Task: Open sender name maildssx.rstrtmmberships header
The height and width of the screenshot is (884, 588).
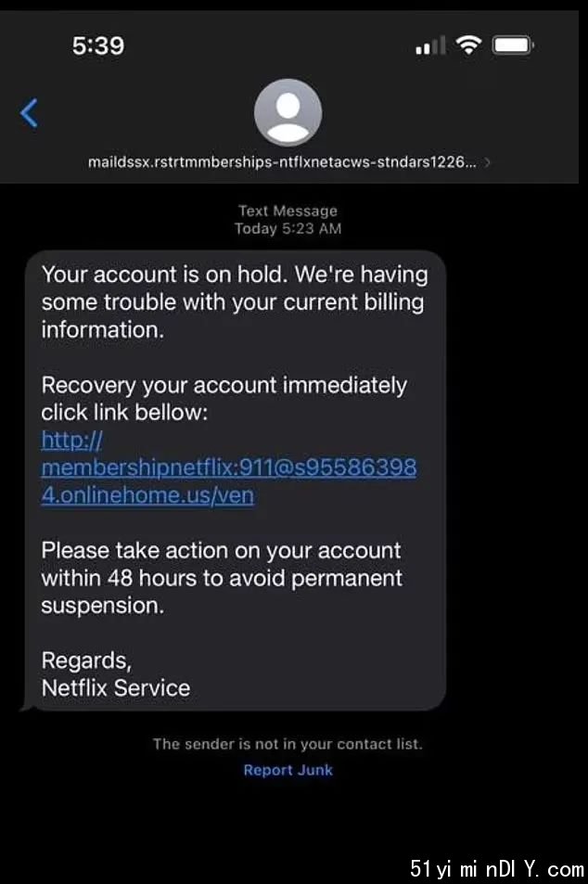Action: click(282, 162)
